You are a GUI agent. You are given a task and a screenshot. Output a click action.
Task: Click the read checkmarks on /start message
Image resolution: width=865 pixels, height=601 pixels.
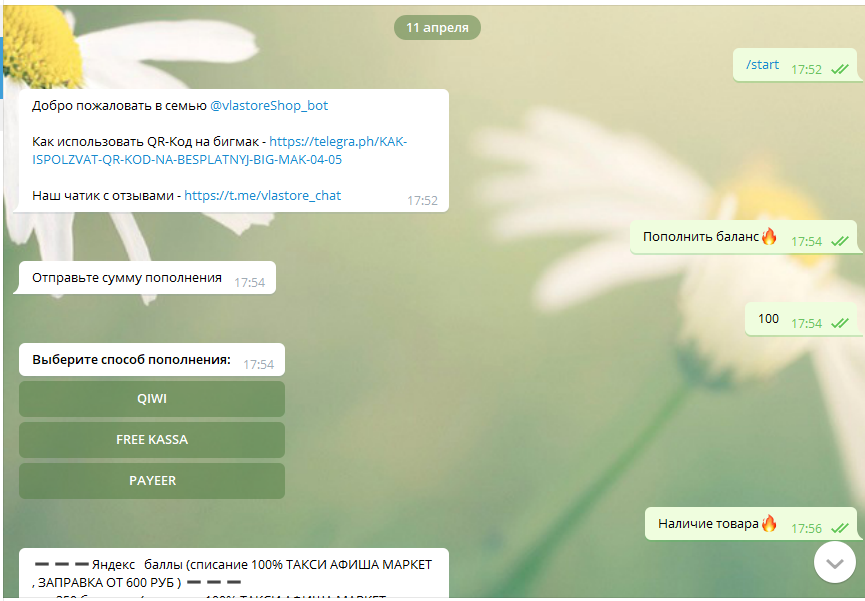(840, 70)
